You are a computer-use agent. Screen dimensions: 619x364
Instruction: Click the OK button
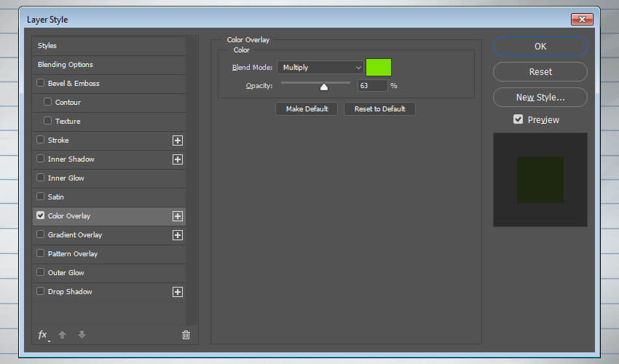[540, 46]
